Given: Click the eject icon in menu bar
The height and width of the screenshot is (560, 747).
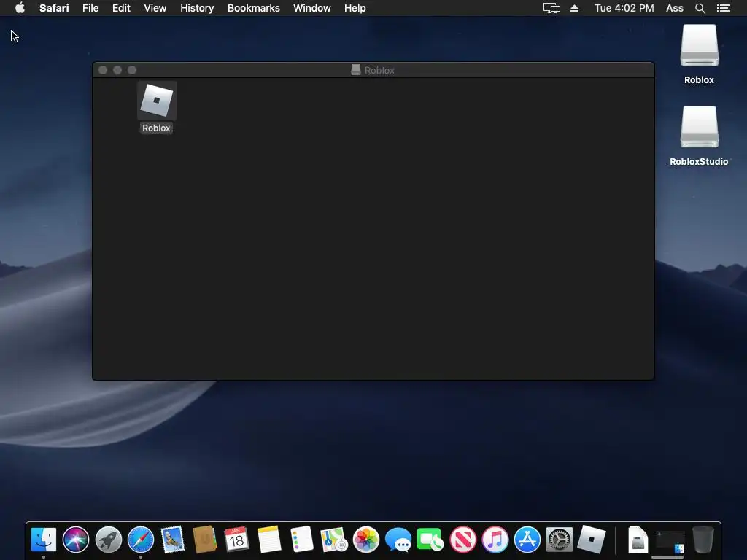Looking at the screenshot, I should (575, 8).
